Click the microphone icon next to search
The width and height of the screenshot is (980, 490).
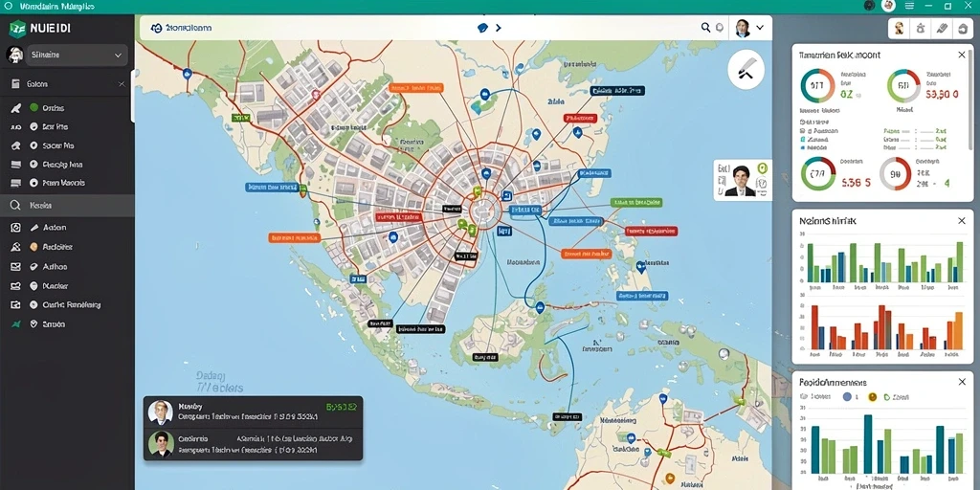[x=720, y=28]
